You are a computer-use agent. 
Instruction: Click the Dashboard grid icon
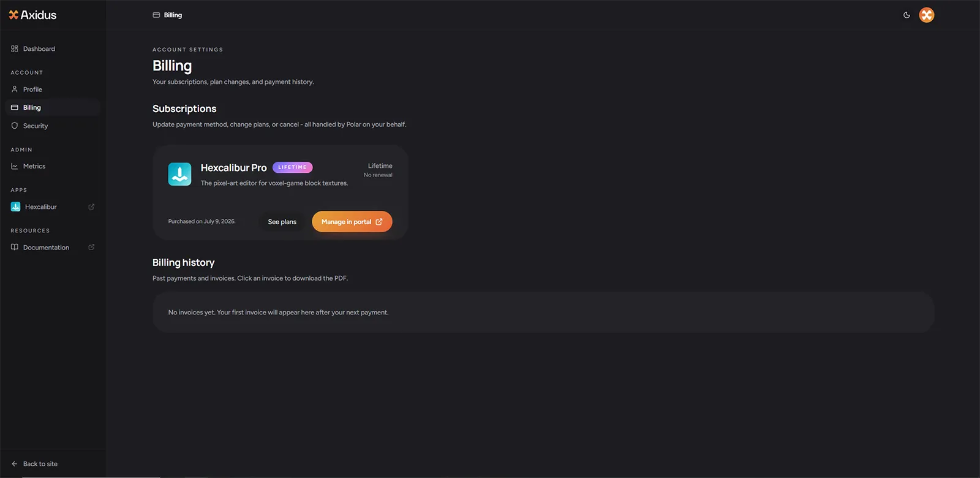[x=15, y=49]
